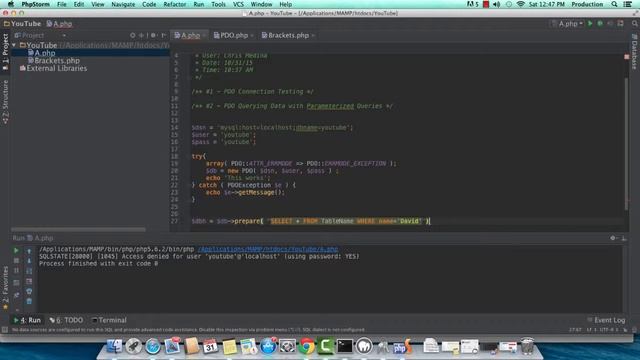This screenshot has width=640, height=360.
Task: Open the File menu
Action: (62, 4)
